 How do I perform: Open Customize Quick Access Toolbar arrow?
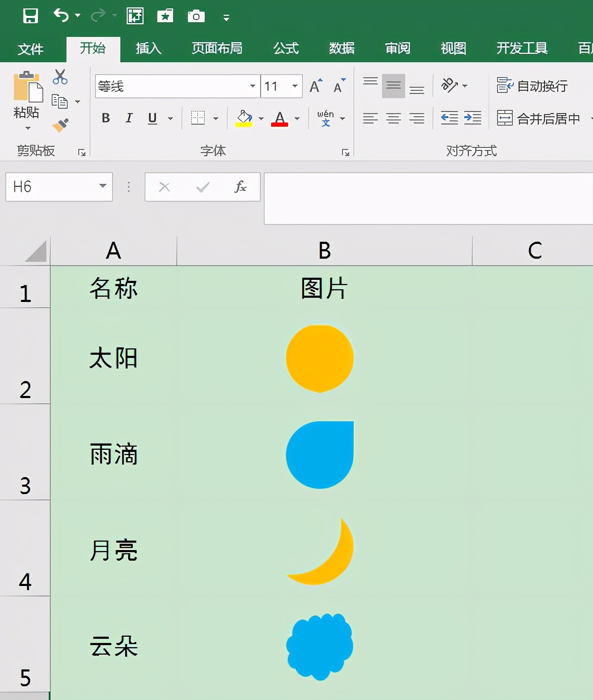click(226, 18)
